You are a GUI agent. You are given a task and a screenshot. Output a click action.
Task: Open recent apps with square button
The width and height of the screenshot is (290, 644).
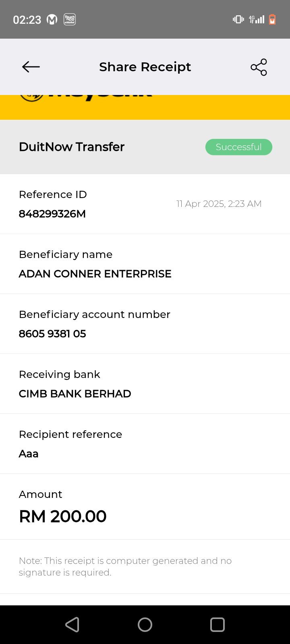217,625
